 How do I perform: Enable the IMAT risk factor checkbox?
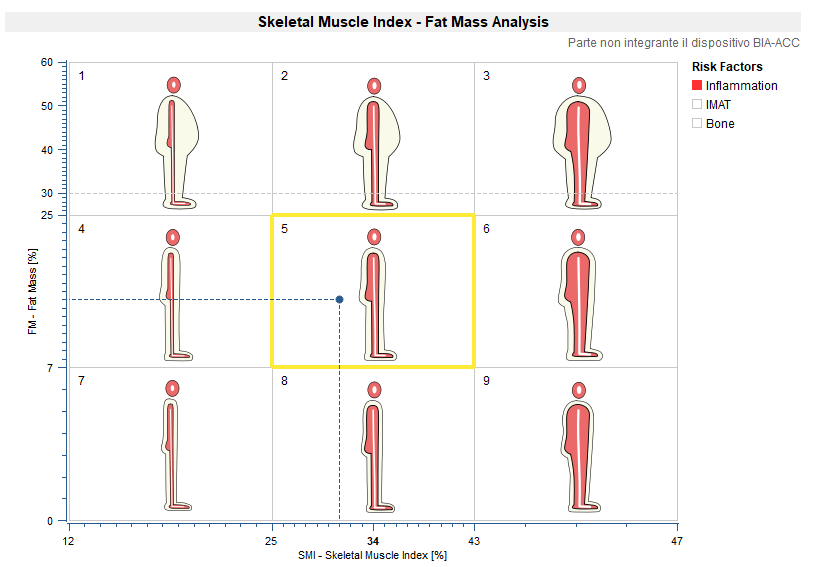pos(697,104)
